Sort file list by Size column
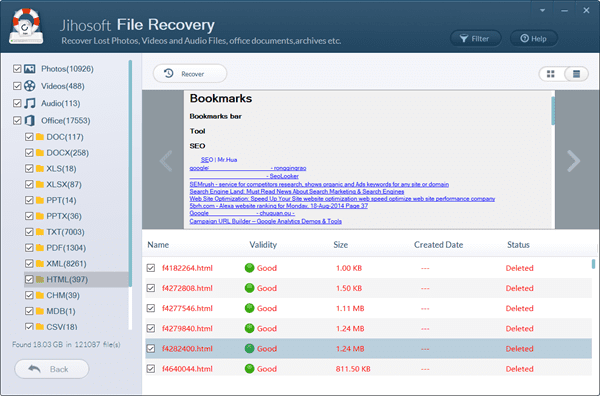Screen dimensions: 600x396 coord(341,245)
